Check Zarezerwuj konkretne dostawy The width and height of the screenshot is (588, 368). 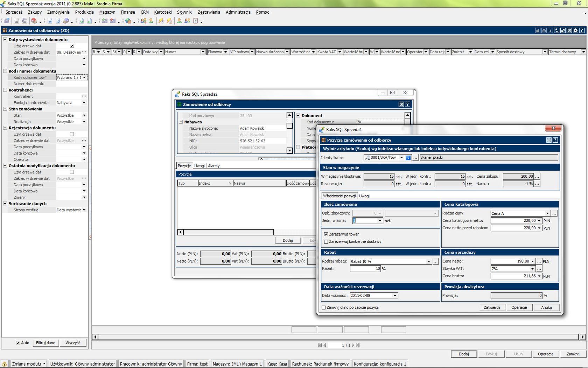click(x=326, y=241)
